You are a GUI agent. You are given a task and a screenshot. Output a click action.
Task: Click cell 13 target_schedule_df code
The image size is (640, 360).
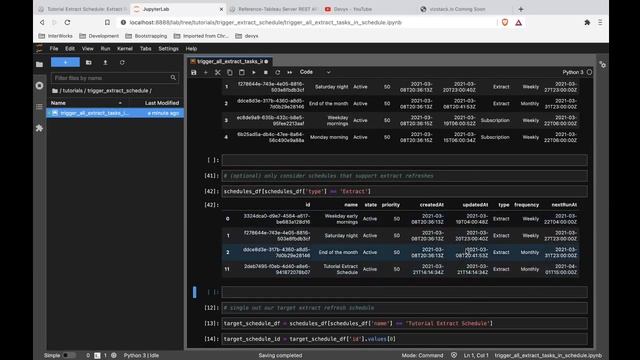click(404, 323)
